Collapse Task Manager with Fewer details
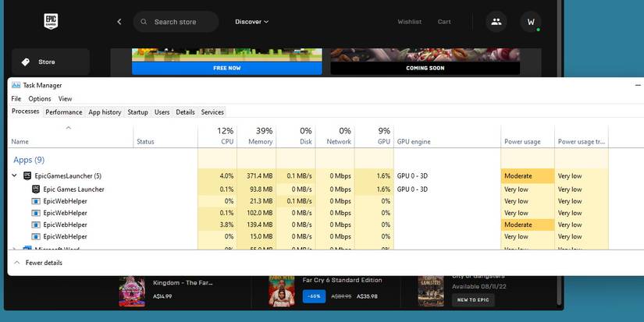The width and height of the screenshot is (644, 322). pyautogui.click(x=38, y=263)
